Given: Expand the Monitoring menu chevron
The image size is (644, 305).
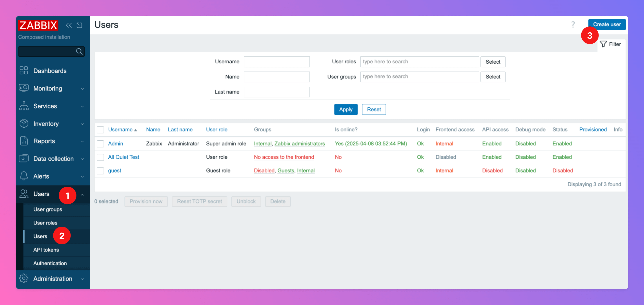Looking at the screenshot, I should click(82, 89).
